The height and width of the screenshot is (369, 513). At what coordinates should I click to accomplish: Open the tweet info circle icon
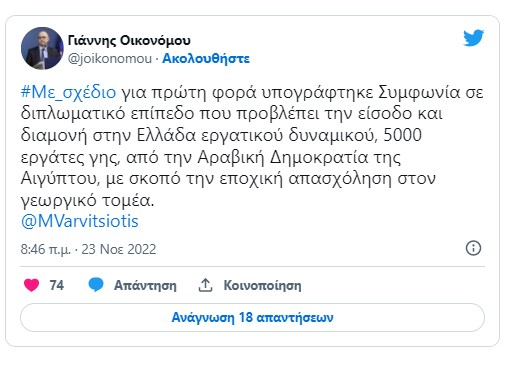[473, 248]
